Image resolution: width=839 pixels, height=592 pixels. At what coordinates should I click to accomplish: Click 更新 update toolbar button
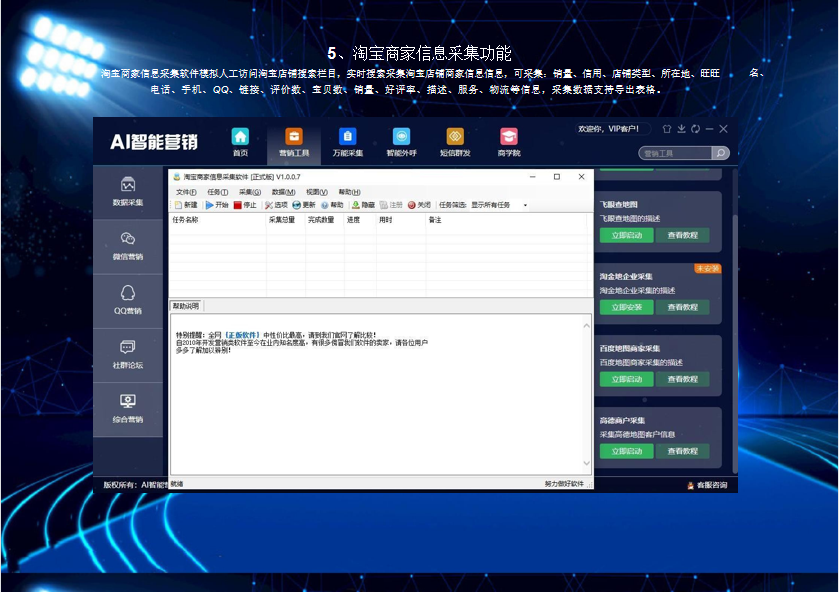pyautogui.click(x=304, y=205)
